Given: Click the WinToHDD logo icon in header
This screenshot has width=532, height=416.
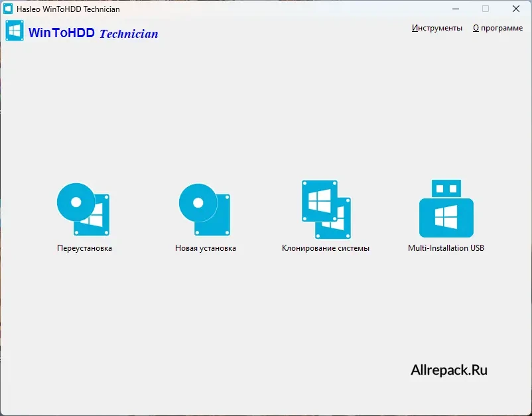Looking at the screenshot, I should (x=15, y=31).
